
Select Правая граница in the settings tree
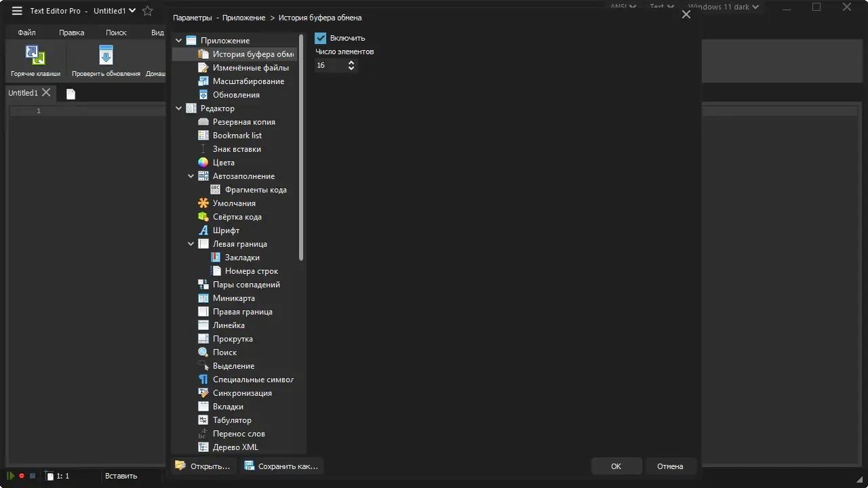[x=243, y=312]
